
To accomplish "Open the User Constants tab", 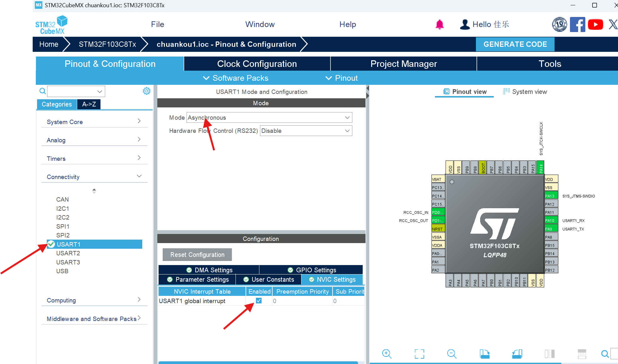I will [x=268, y=279].
